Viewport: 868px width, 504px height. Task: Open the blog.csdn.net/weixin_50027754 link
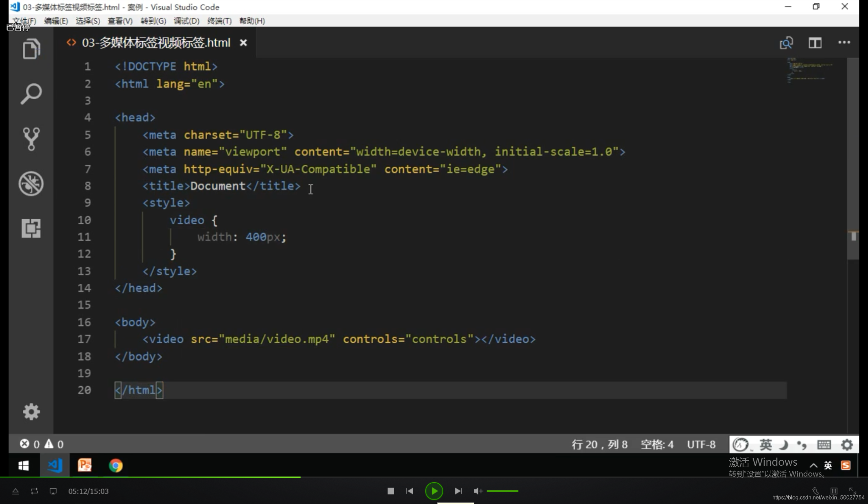[x=818, y=498]
